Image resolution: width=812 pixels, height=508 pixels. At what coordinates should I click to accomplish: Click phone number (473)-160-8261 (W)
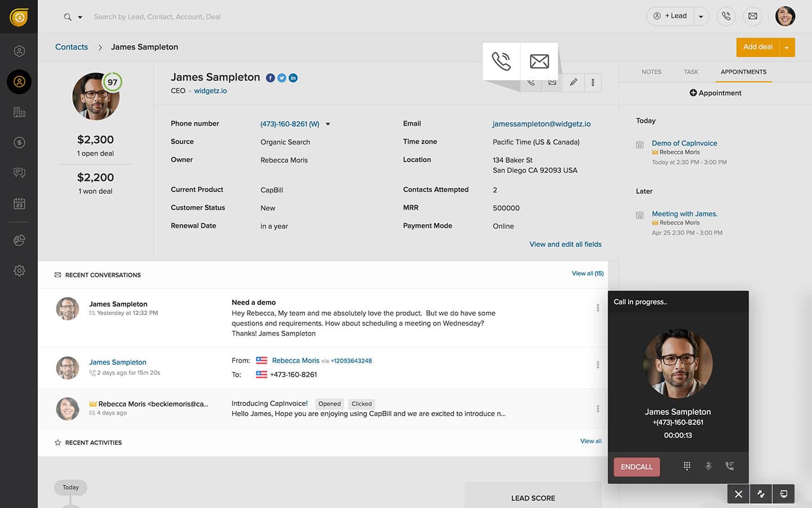290,124
